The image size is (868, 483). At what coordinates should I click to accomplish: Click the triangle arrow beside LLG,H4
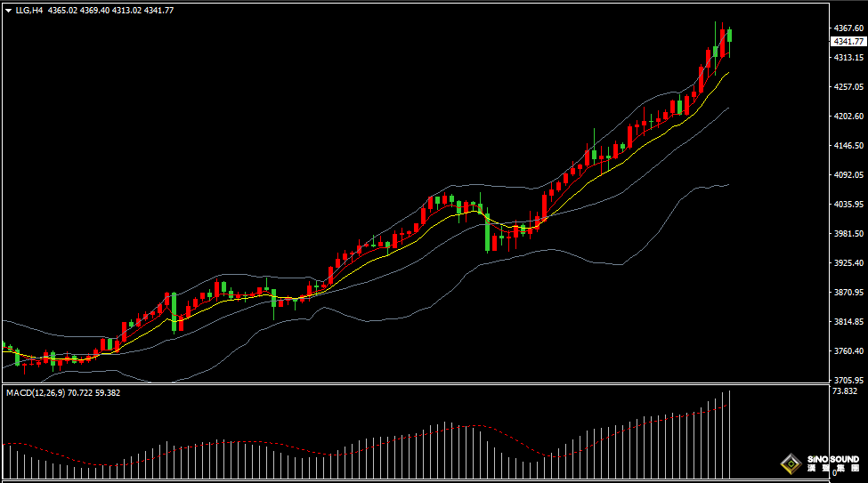9,11
